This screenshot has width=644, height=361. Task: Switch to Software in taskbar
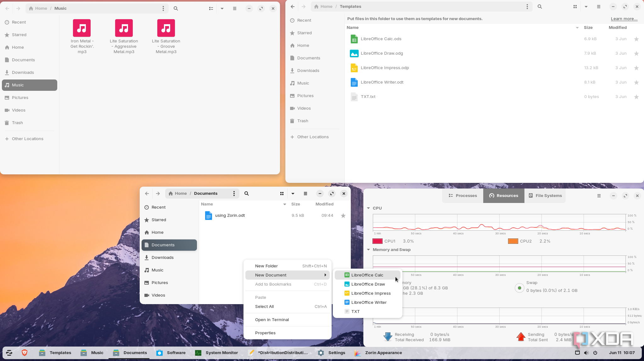point(171,353)
